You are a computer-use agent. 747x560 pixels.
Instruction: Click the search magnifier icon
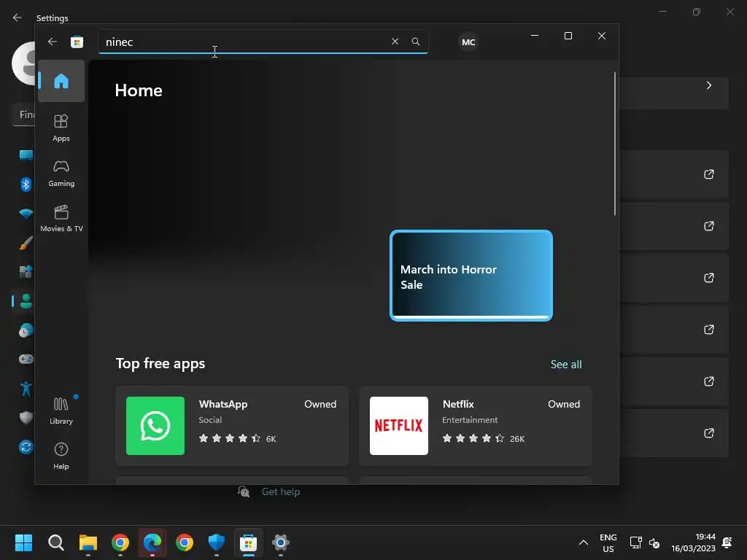[x=415, y=42]
